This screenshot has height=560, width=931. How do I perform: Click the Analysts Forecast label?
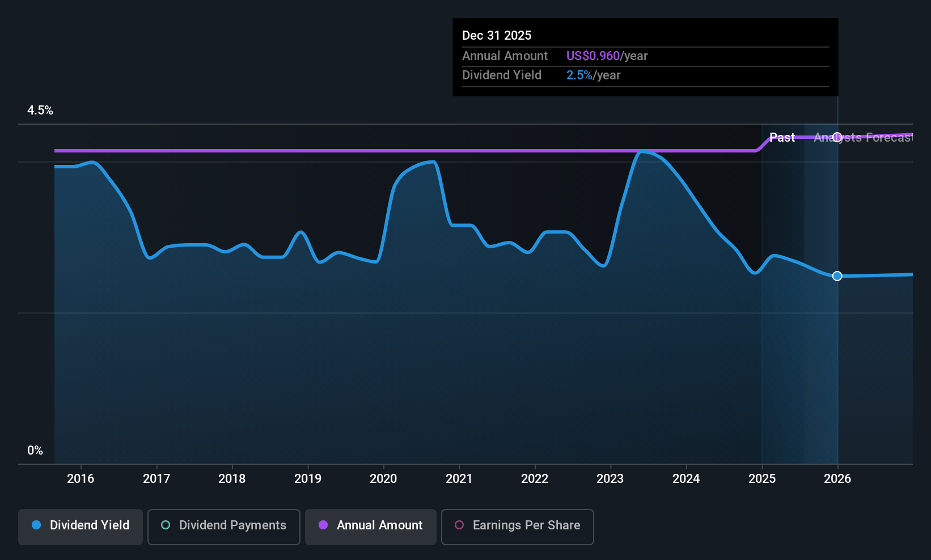click(863, 137)
